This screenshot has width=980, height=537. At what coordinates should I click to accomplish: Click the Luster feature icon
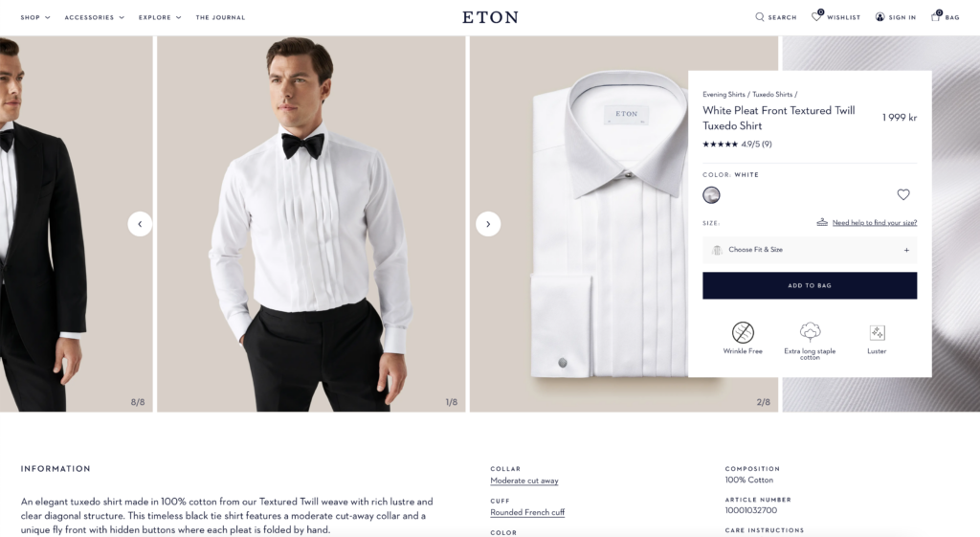coord(877,332)
